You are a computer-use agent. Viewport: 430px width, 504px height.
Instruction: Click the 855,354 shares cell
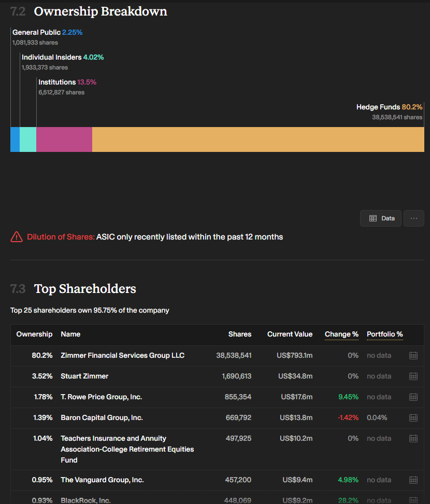point(238,397)
